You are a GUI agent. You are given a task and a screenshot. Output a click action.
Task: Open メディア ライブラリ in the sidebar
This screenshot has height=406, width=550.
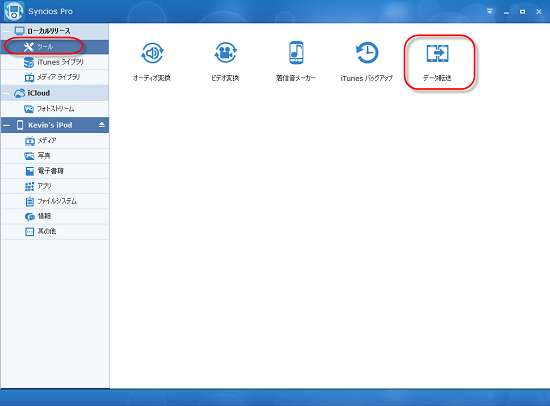pyautogui.click(x=55, y=77)
